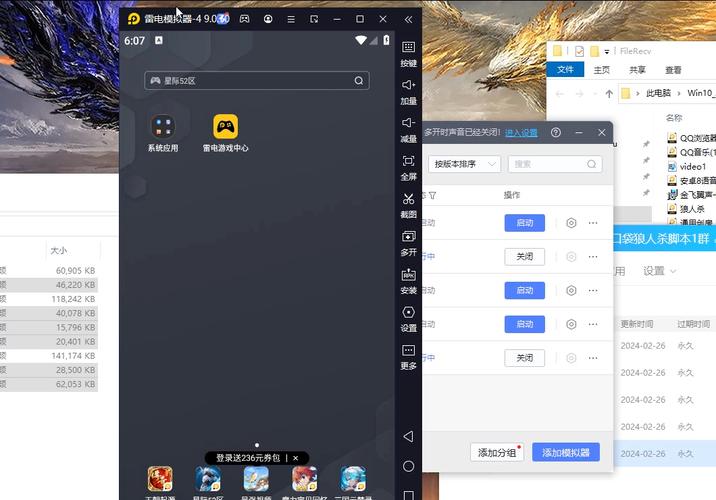The height and width of the screenshot is (500, 716).
Task: Open settings gear beside topmost 启动 button
Action: 571,223
